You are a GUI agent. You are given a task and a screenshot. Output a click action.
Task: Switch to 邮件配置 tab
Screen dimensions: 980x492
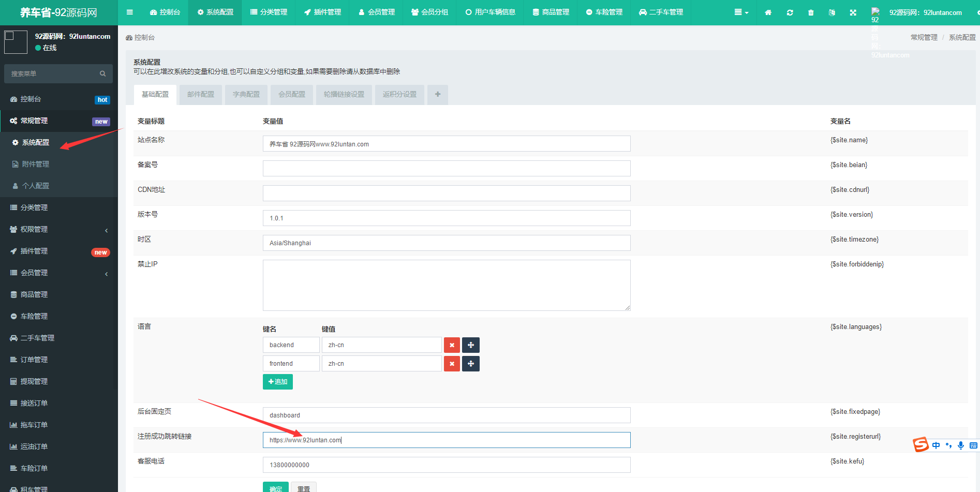click(201, 95)
